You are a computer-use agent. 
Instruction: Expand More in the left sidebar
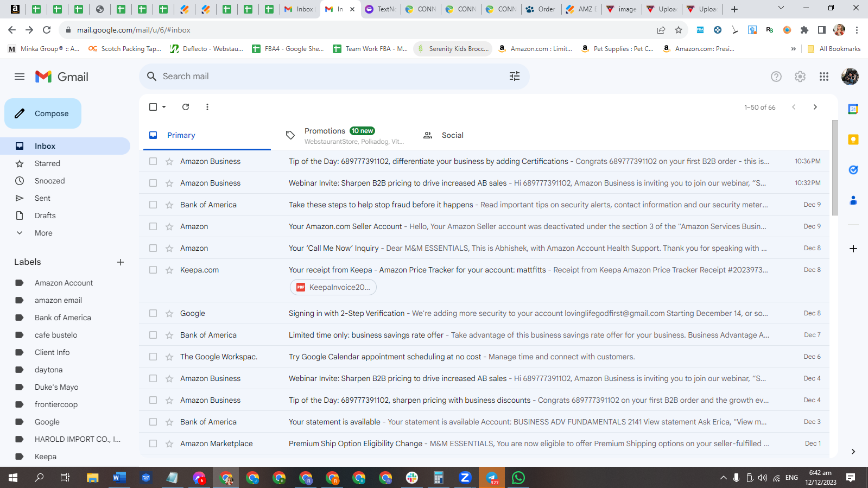[x=43, y=233]
